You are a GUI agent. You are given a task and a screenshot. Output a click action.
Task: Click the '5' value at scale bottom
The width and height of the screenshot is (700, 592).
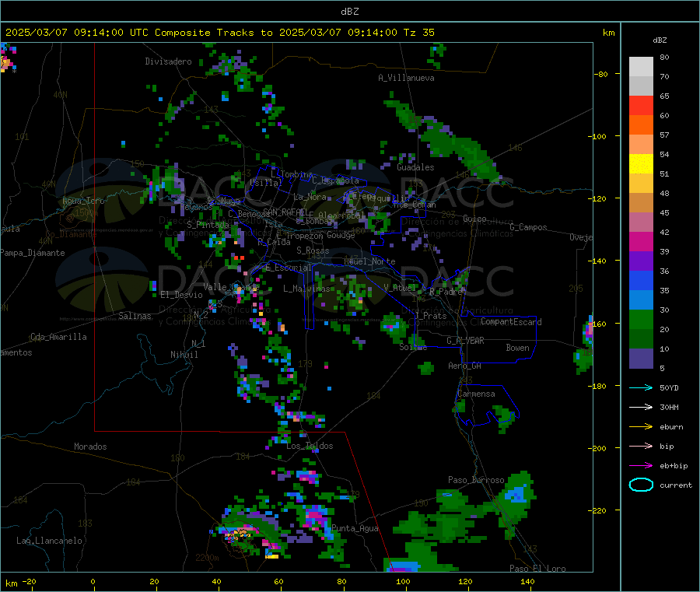pos(662,368)
